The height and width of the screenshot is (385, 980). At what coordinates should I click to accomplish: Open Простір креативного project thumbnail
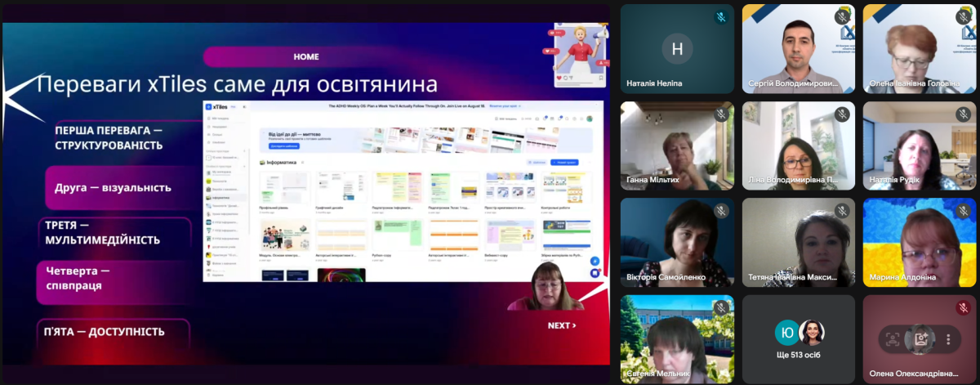pos(510,188)
